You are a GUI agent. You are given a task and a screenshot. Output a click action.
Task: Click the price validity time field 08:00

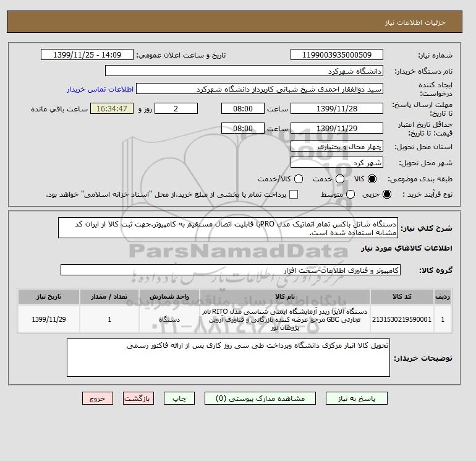pos(243,128)
